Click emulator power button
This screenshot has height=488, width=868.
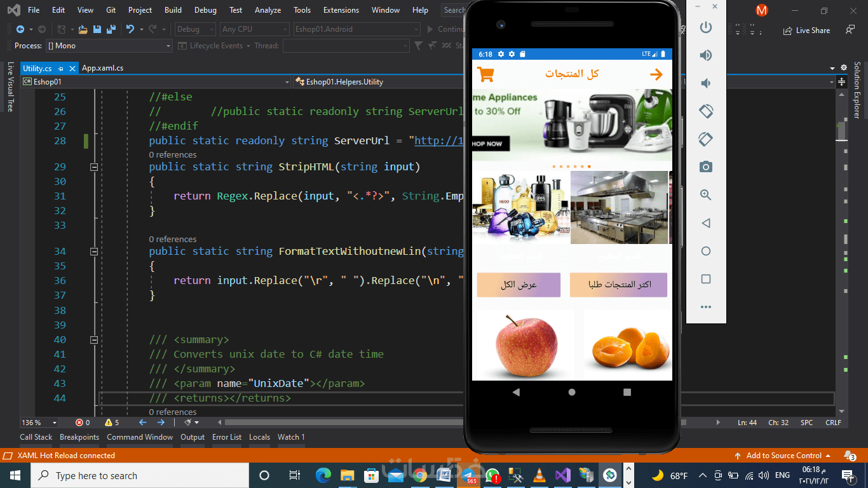705,27
